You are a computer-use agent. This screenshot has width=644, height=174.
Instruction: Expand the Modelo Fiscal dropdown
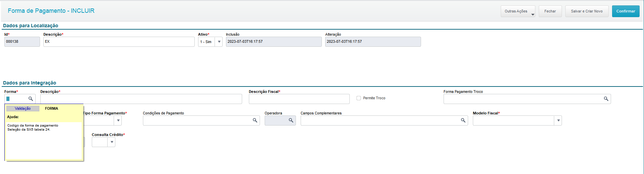558,120
